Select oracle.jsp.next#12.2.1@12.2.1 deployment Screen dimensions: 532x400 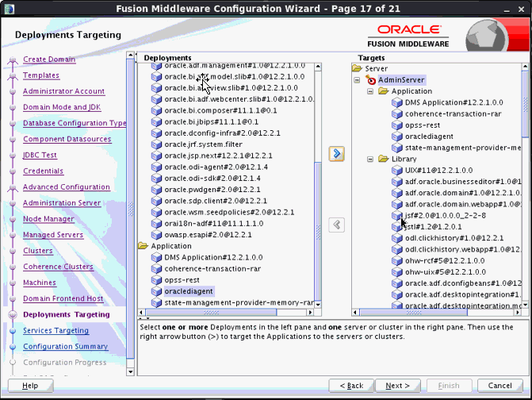[x=219, y=156]
